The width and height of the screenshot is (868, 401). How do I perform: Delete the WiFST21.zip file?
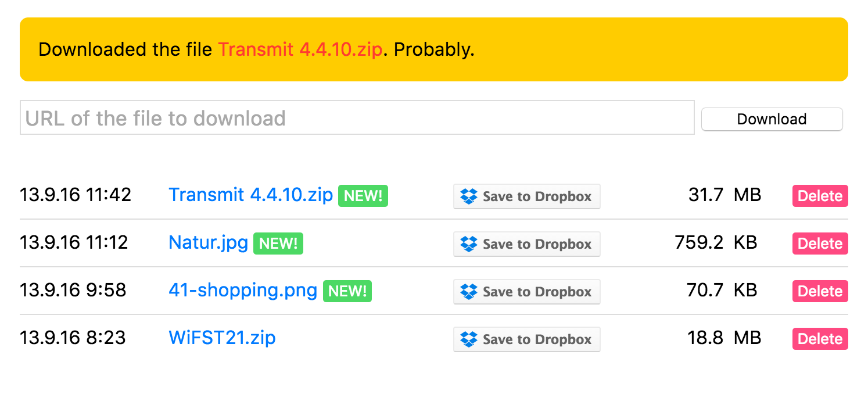[820, 339]
